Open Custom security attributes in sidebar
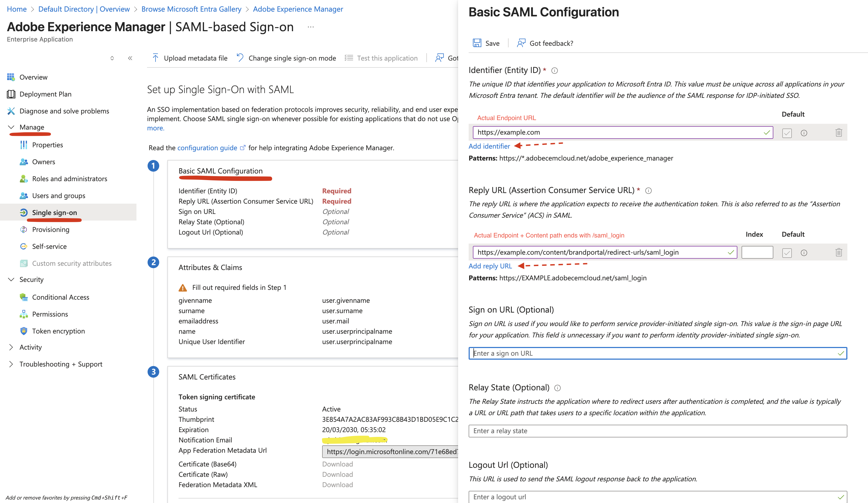 (72, 263)
